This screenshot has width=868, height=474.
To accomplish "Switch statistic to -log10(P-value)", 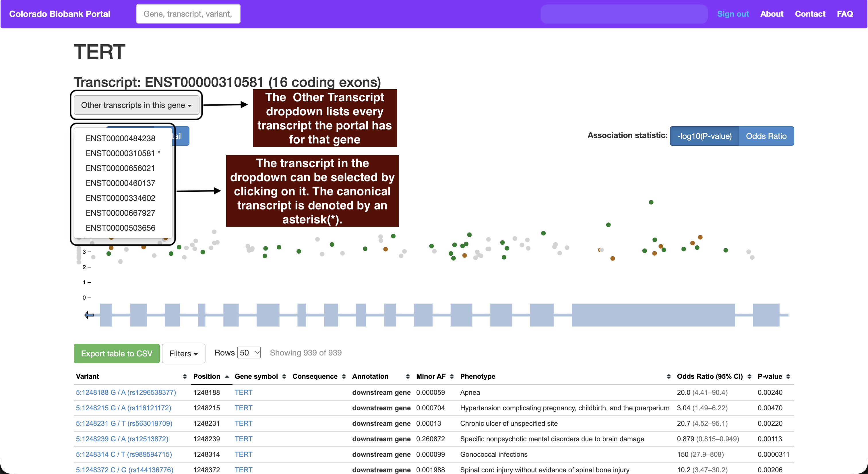I will coord(704,136).
